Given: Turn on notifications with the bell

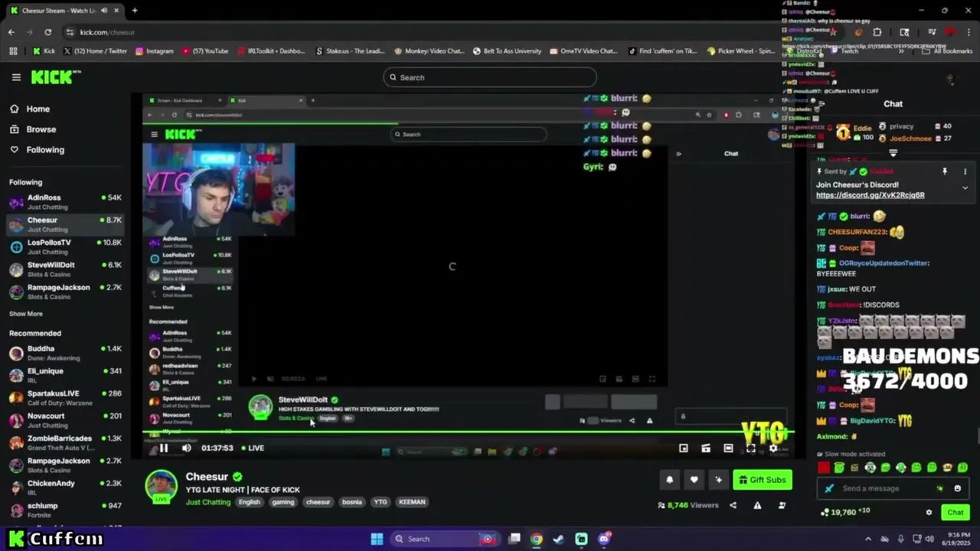Looking at the screenshot, I should click(670, 480).
